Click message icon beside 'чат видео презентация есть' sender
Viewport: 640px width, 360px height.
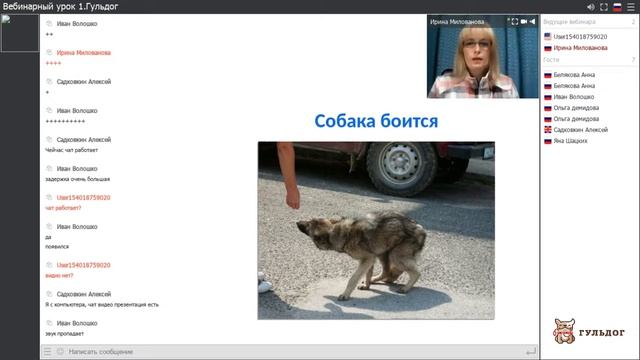tap(49, 294)
